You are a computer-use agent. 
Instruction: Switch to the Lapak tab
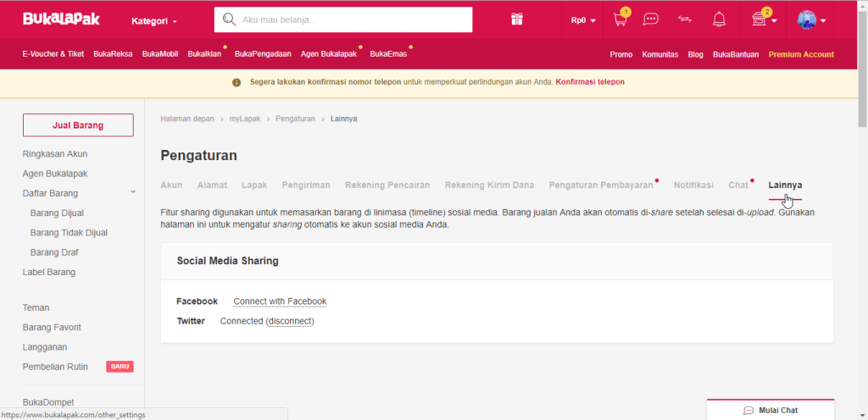click(x=254, y=185)
